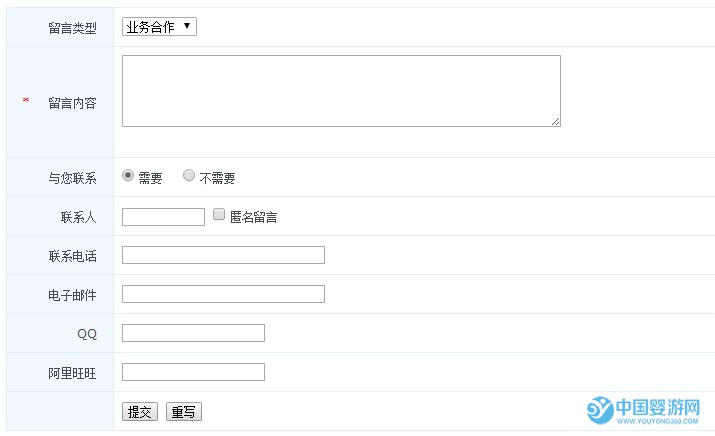Viewport: 715px width, 436px height.
Task: Click inside the 留言内容 text area
Action: (x=341, y=91)
